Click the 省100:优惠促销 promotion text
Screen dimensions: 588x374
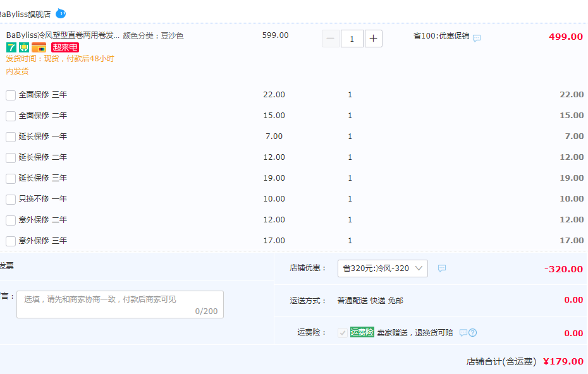click(x=441, y=36)
